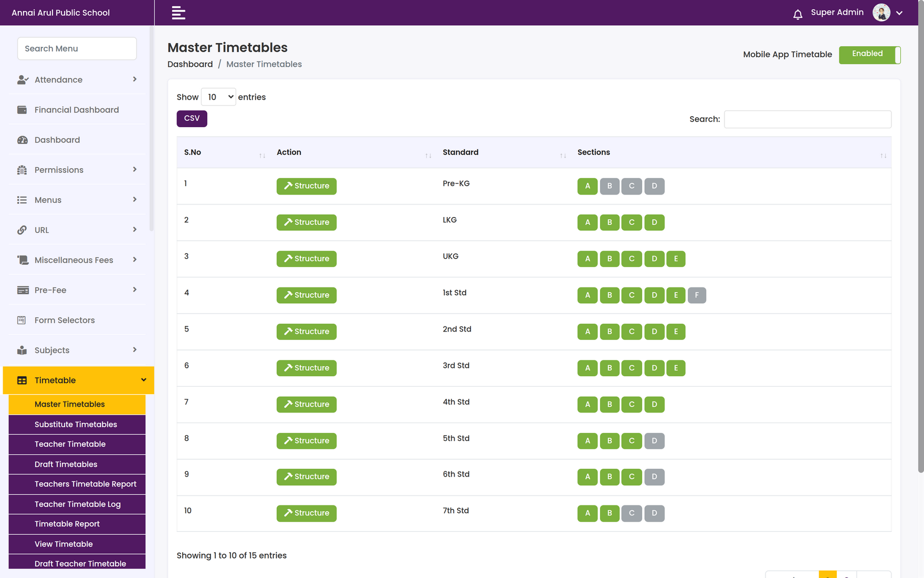Click the Dashboard gauge icon

[x=22, y=140]
